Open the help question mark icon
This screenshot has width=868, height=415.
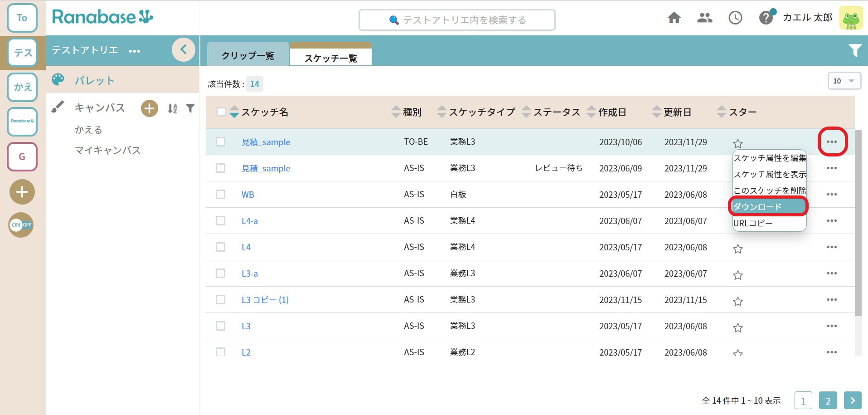pos(766,17)
